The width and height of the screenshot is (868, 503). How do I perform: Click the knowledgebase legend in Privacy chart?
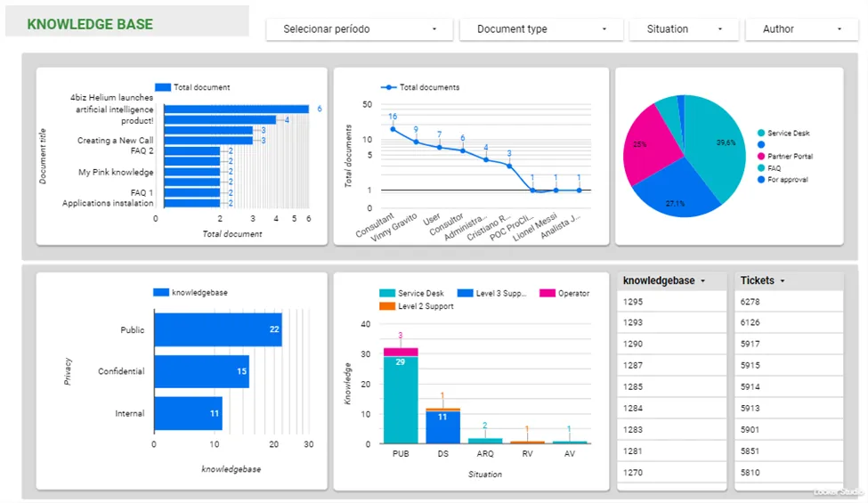point(191,292)
